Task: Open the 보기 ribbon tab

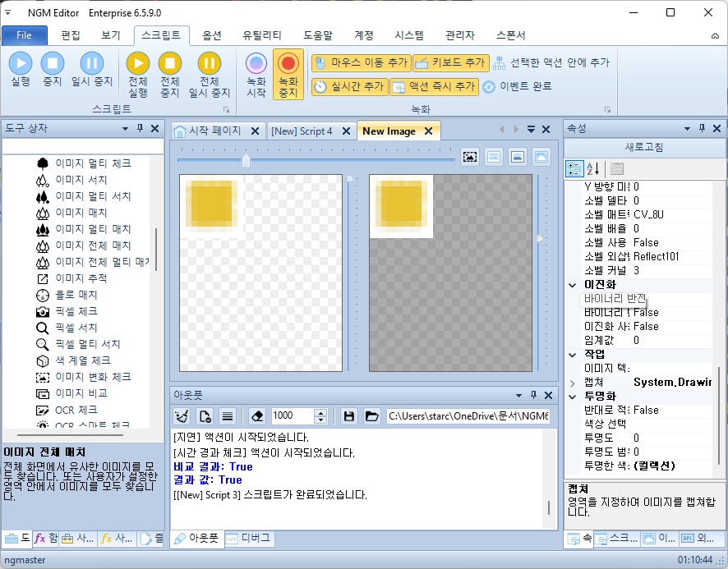Action: click(111, 35)
